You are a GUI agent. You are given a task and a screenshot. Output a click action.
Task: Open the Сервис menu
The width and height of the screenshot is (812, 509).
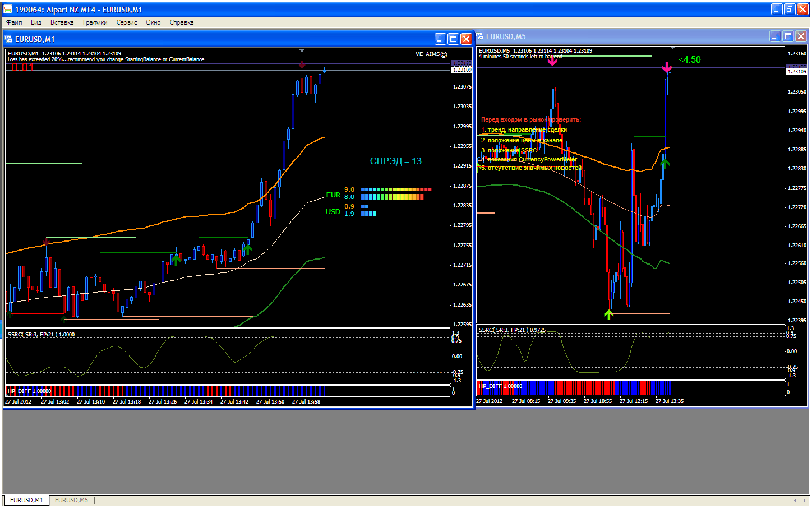(127, 22)
